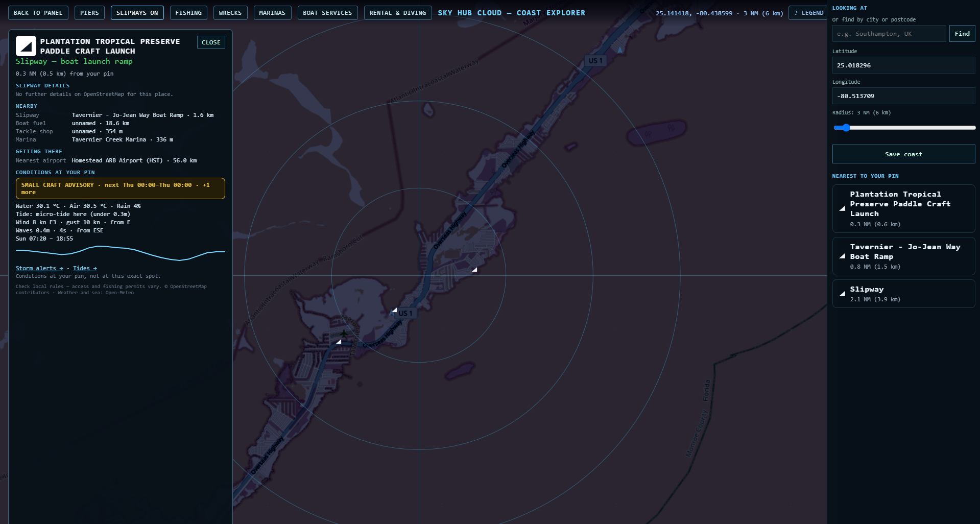Click 'Homestead ARB Airport (HST)' entry
The height and width of the screenshot is (524, 980).
click(134, 160)
